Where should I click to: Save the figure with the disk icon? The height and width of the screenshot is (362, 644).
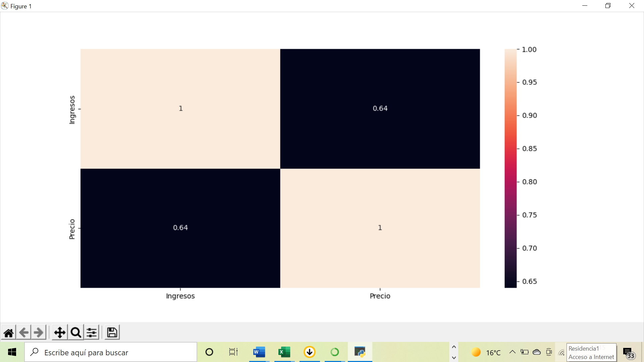click(112, 333)
